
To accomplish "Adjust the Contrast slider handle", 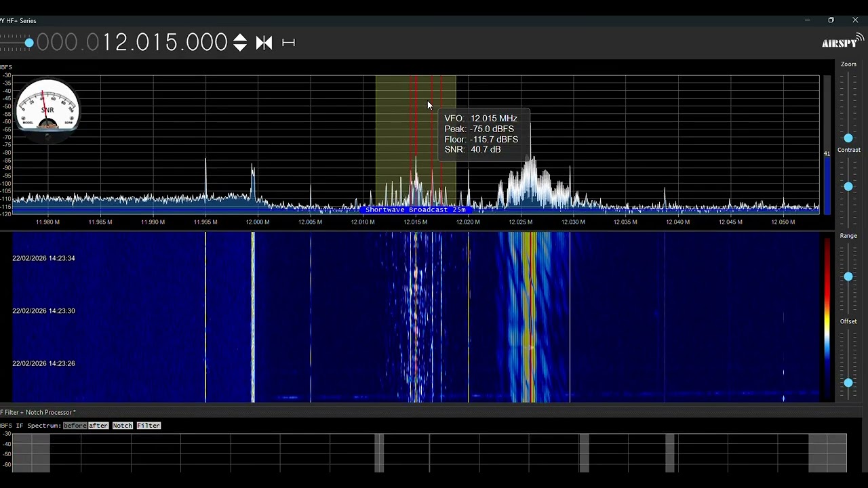I will tap(848, 186).
